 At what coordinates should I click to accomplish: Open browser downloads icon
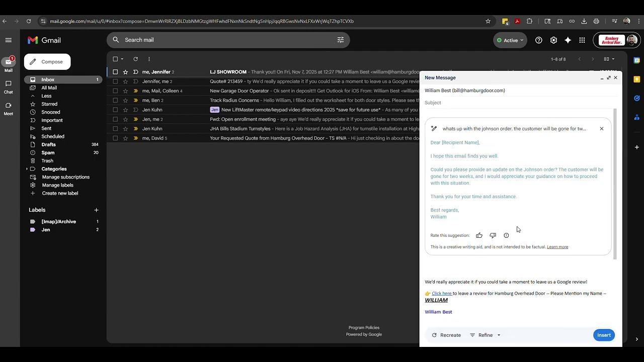584,21
